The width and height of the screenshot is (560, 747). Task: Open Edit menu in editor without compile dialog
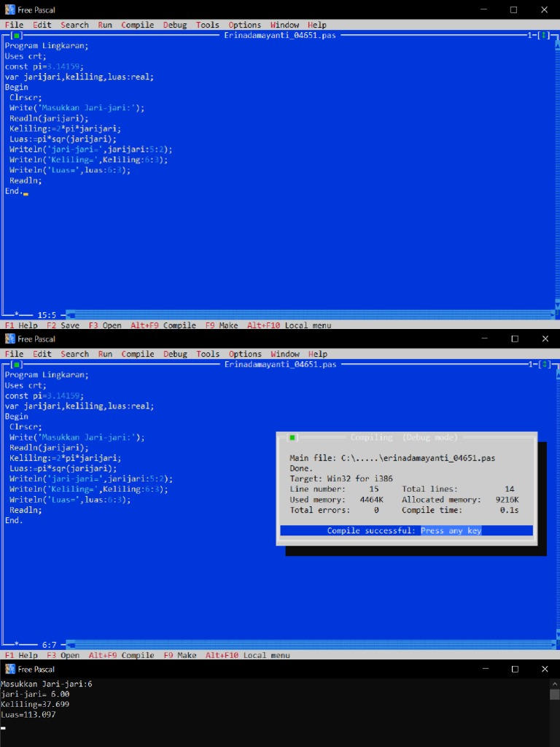pyautogui.click(x=42, y=25)
